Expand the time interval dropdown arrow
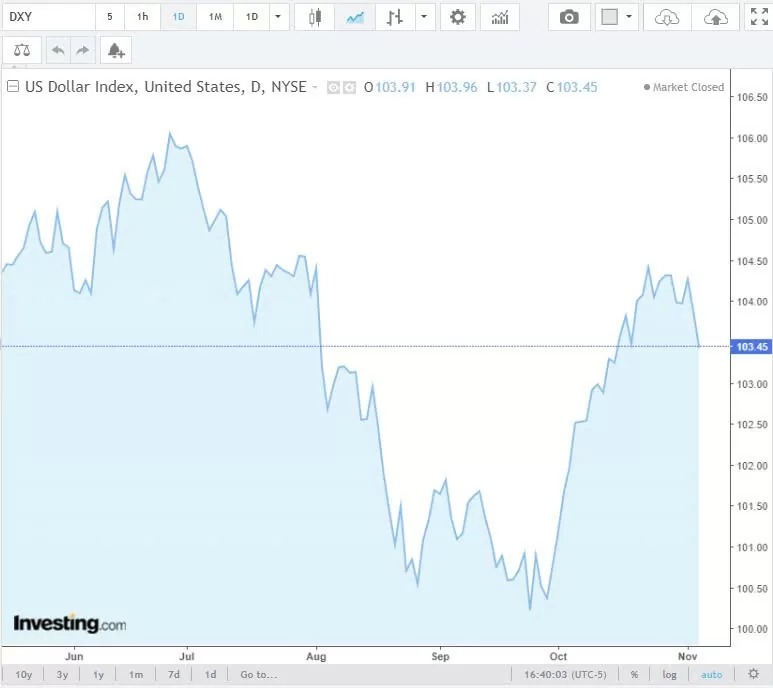This screenshot has height=688, width=773. tap(277, 17)
